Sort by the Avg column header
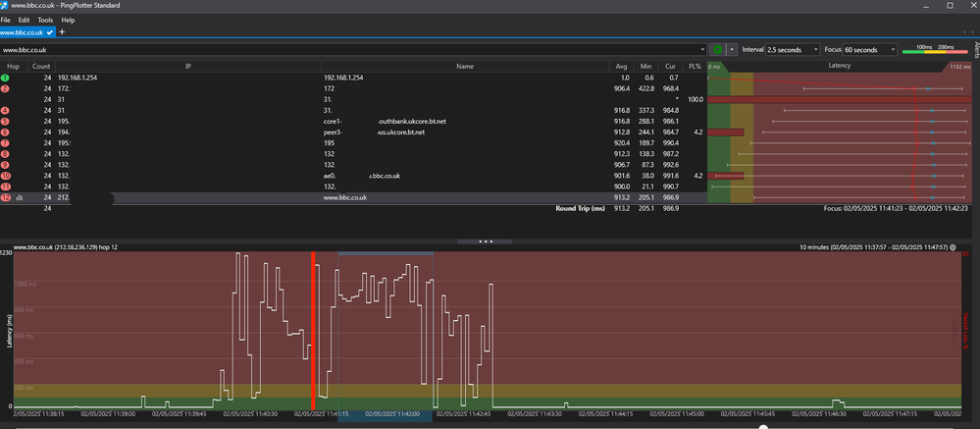This screenshot has width=980, height=429. [x=620, y=66]
